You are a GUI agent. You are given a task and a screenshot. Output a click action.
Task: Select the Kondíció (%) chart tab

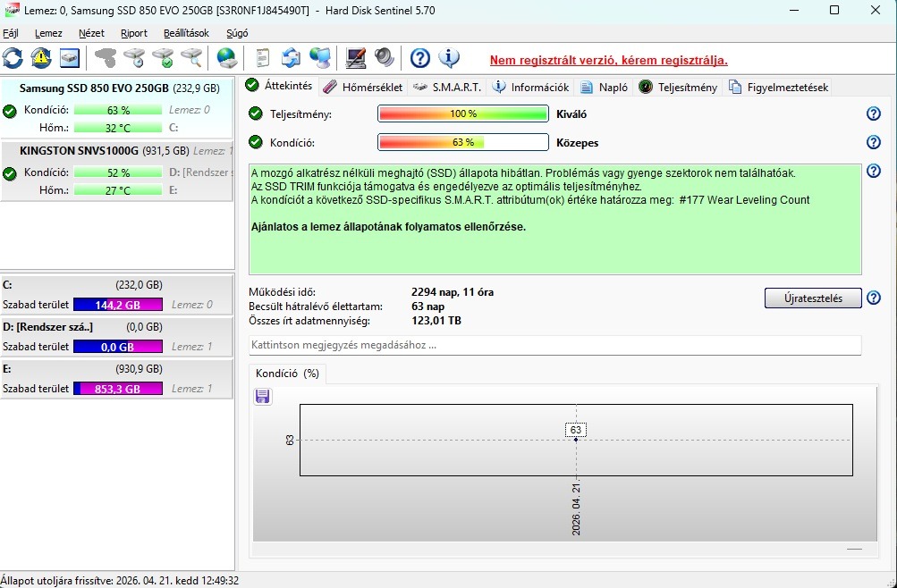(288, 374)
